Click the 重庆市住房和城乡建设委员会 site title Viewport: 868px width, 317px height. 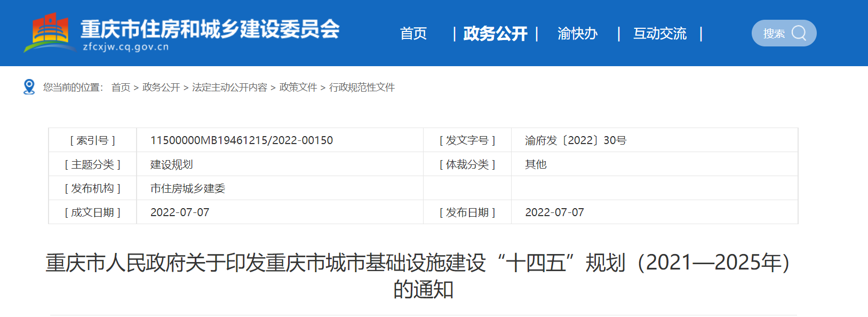coord(210,29)
